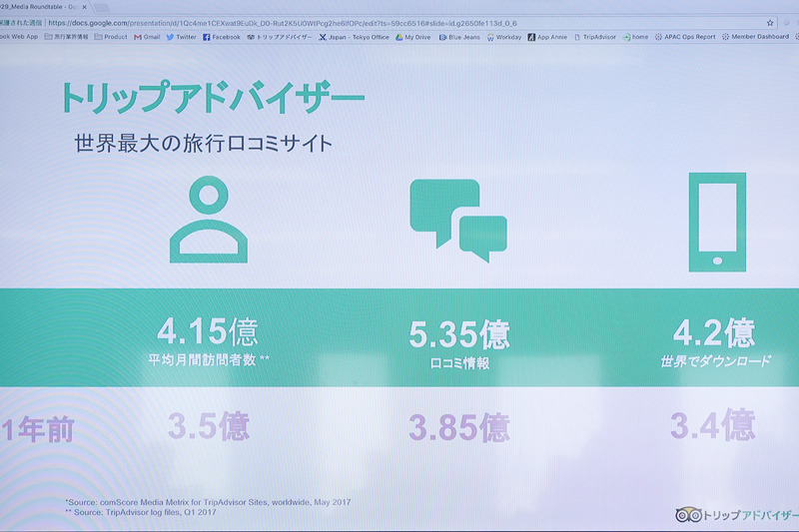Screen dimensions: 799x532
Task: Click the 3.4億 previous-year figure
Action: pos(712,424)
